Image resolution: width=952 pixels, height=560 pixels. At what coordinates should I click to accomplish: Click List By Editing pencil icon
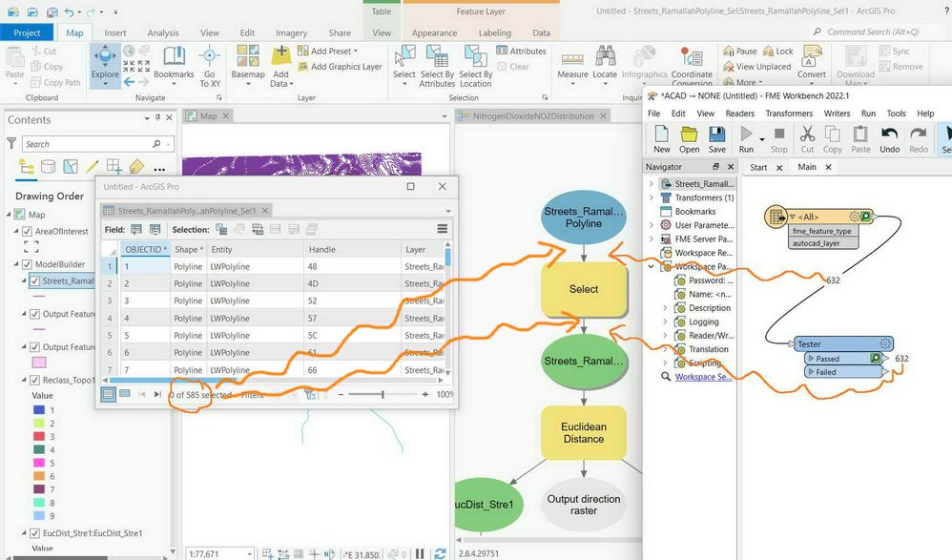tap(93, 166)
